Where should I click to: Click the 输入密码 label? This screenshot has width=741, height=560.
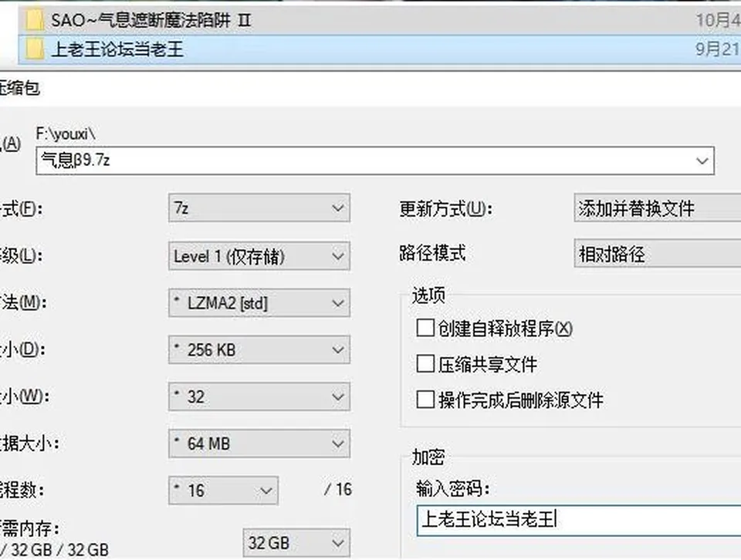[x=453, y=489]
